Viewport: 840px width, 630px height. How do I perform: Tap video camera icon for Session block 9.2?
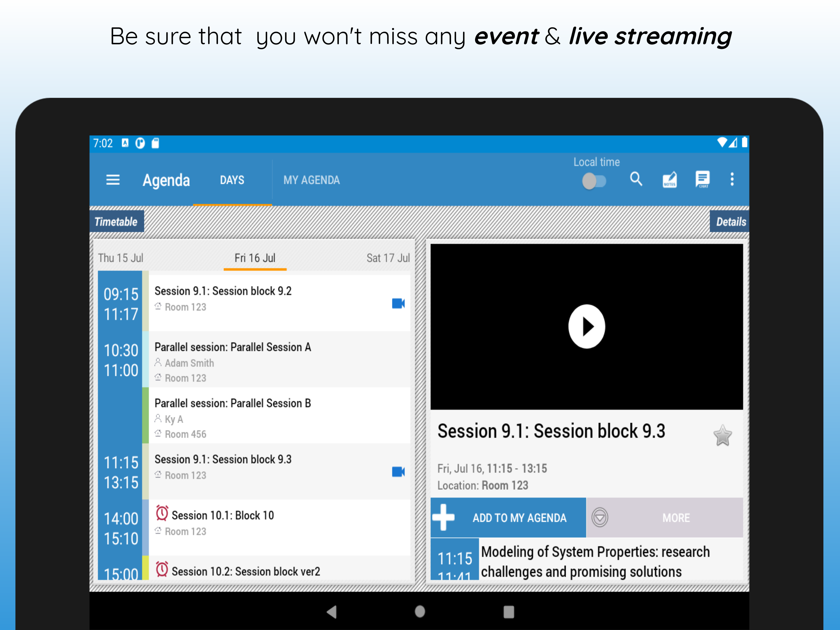coord(398,303)
